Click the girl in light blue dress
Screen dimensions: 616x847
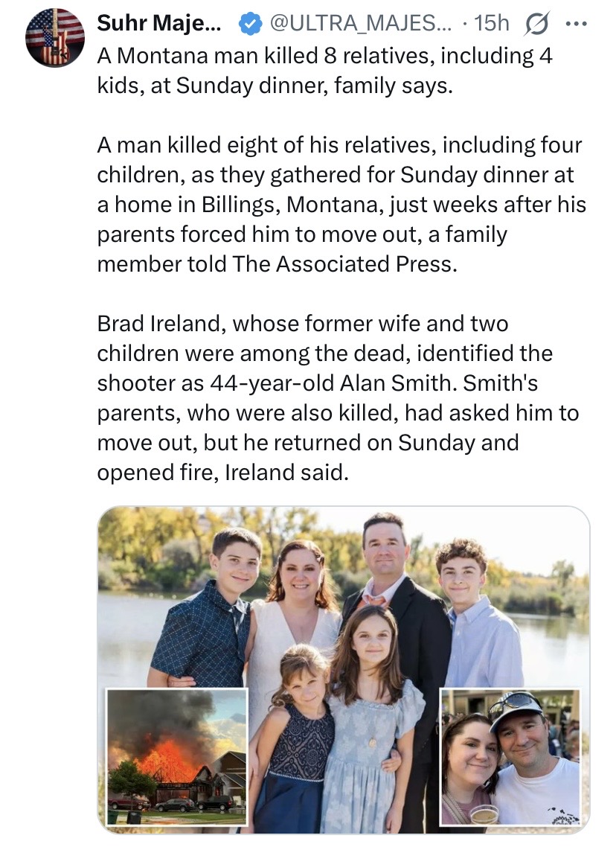click(x=370, y=718)
